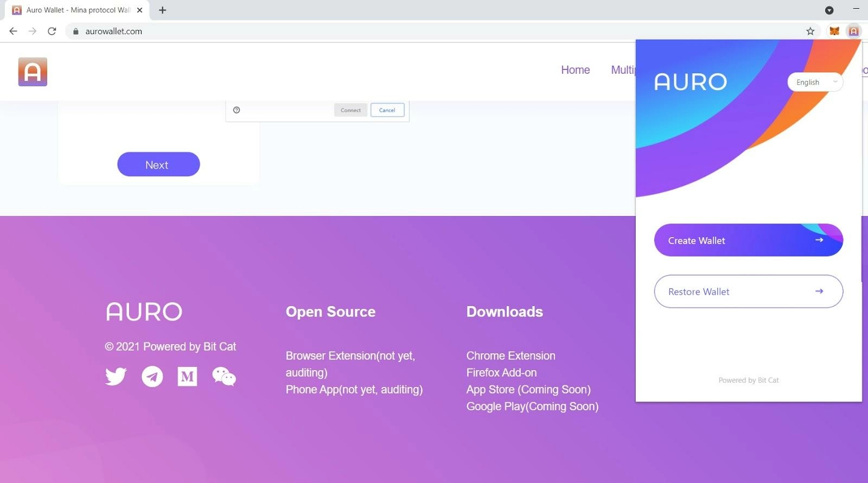Reload the page
The image size is (868, 483).
[52, 31]
